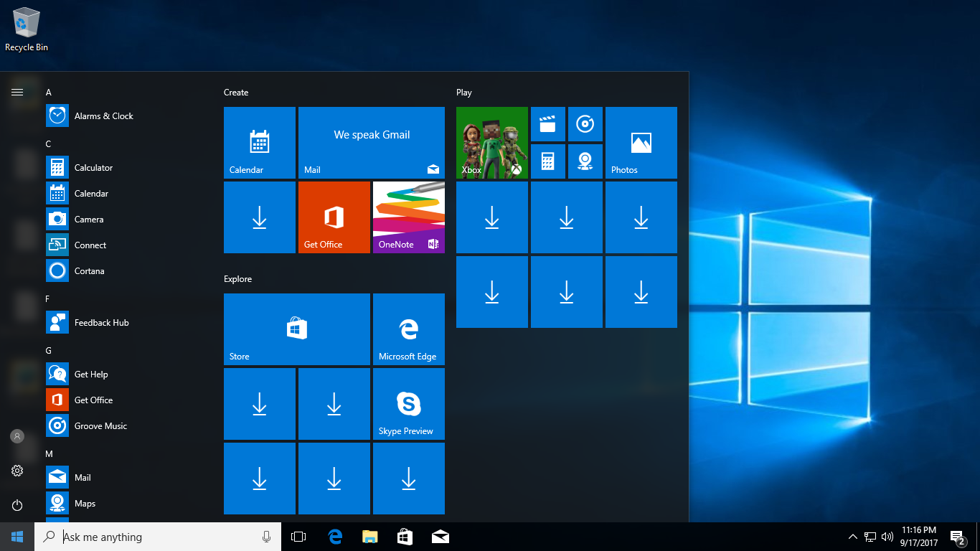Open the user account menu
Viewport: 980px width, 551px height.
pyautogui.click(x=17, y=436)
